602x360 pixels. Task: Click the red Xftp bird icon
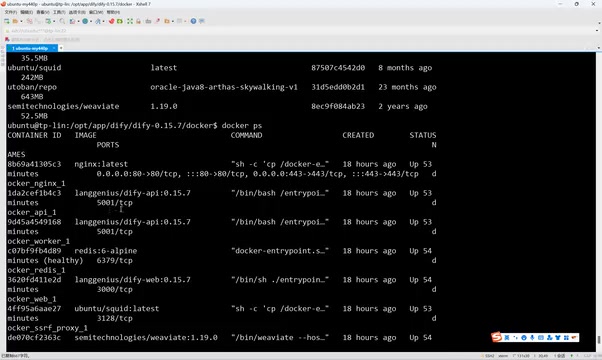coord(111,21)
